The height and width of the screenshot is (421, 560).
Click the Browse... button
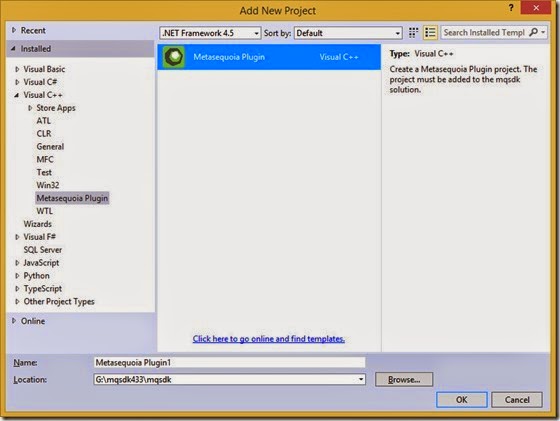coord(404,379)
